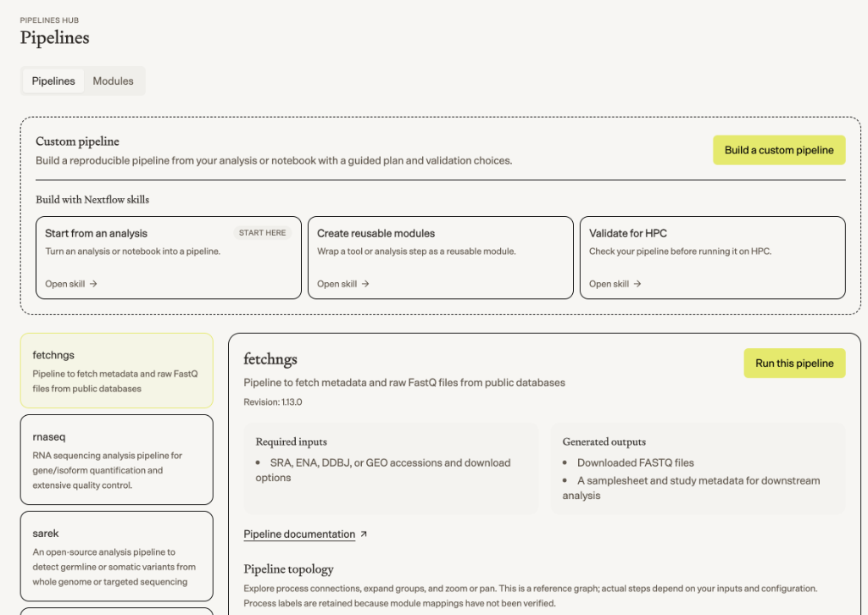Click the samplesheet and study metadata item
Screen dimensions: 868x615
click(692, 488)
